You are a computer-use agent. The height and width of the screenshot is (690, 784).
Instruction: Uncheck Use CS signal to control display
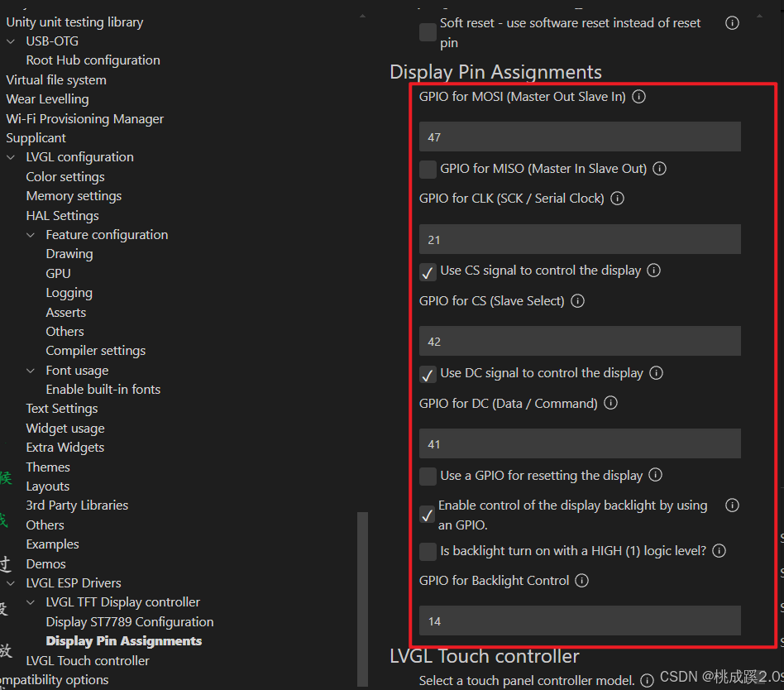pyautogui.click(x=428, y=271)
